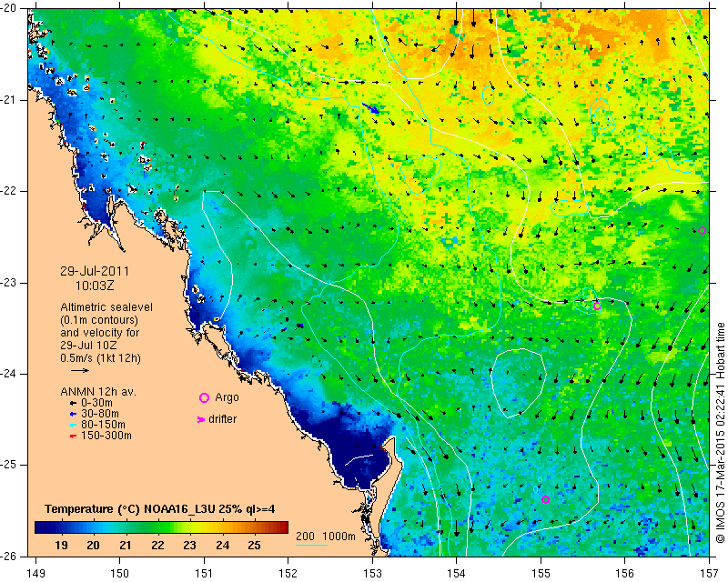This screenshot has height=582, width=728.
Task: Click the blue ANMN mooring arrow near 153E, -21
Action: coord(371,108)
